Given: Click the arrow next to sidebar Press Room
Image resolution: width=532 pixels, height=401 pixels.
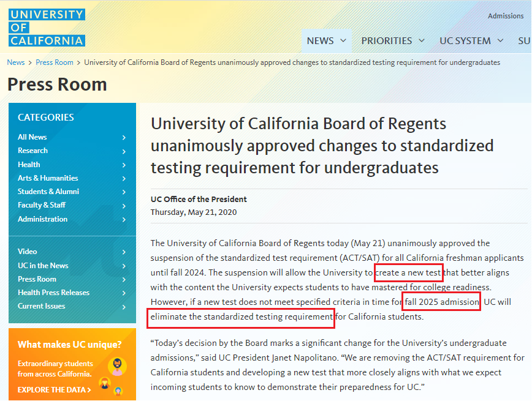Looking at the screenshot, I should tap(124, 279).
